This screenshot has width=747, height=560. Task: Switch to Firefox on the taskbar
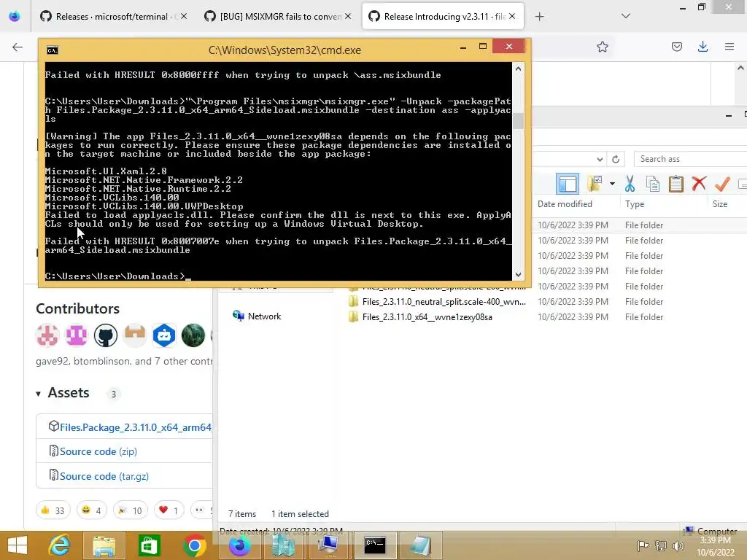click(x=239, y=545)
